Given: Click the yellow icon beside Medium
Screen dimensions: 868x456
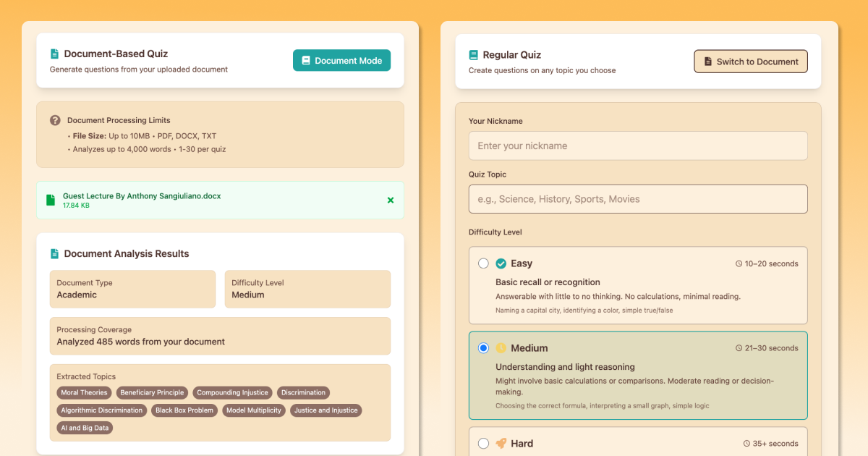Looking at the screenshot, I should 501,348.
